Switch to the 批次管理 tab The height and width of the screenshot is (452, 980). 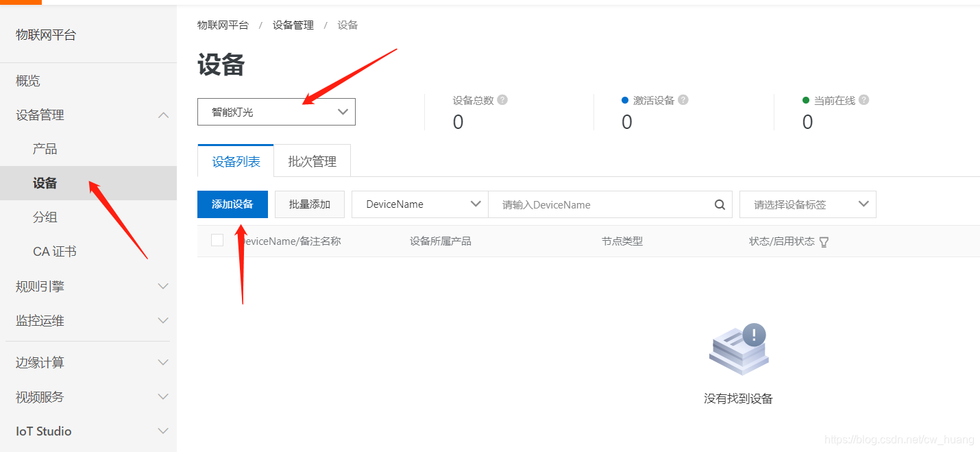(312, 160)
